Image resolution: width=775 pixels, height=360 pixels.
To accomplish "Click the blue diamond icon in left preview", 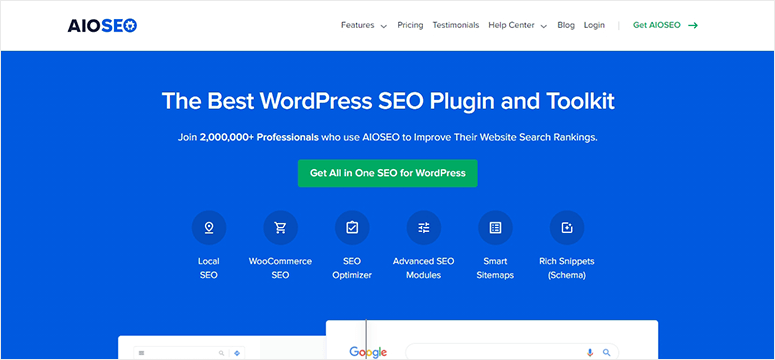I will pyautogui.click(x=237, y=353).
